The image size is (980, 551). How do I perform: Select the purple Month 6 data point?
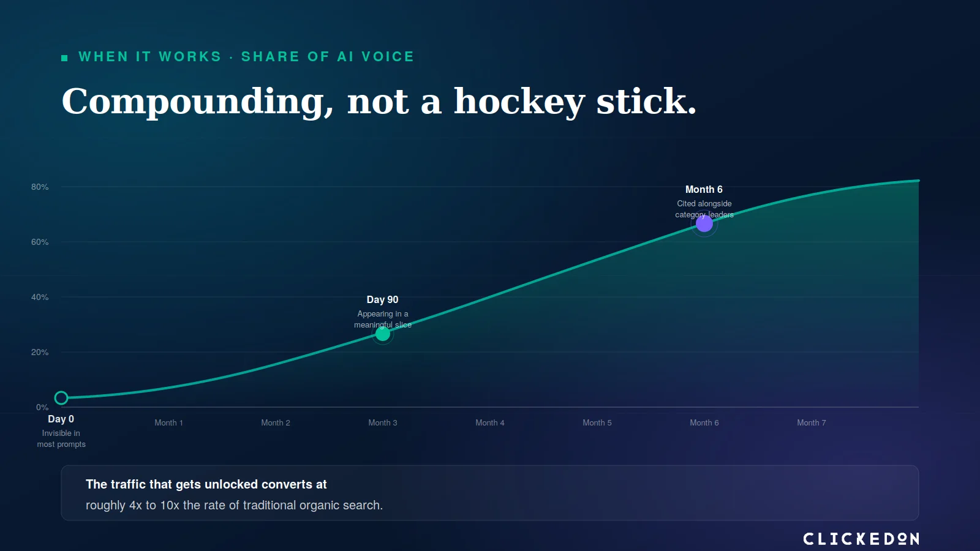point(704,223)
